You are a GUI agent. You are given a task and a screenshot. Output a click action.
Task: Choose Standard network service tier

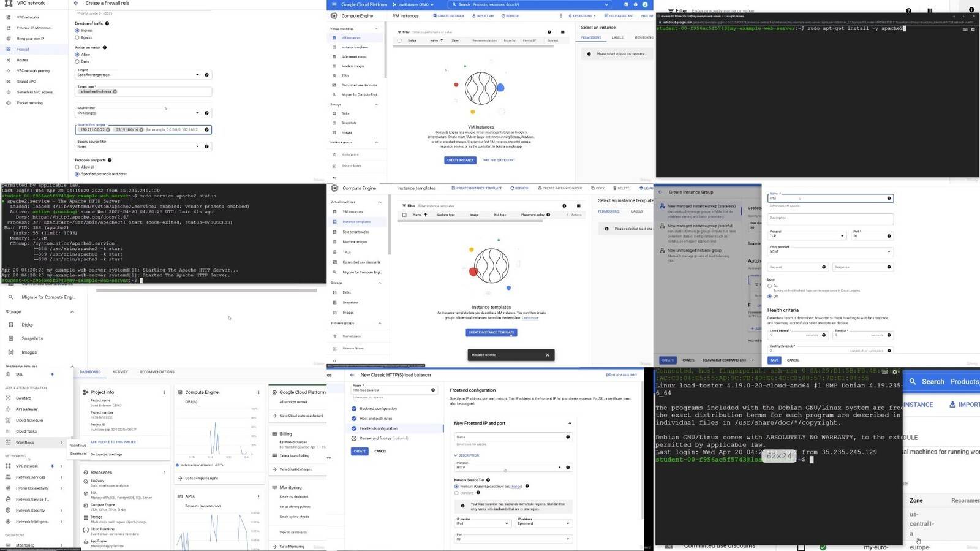click(x=456, y=493)
